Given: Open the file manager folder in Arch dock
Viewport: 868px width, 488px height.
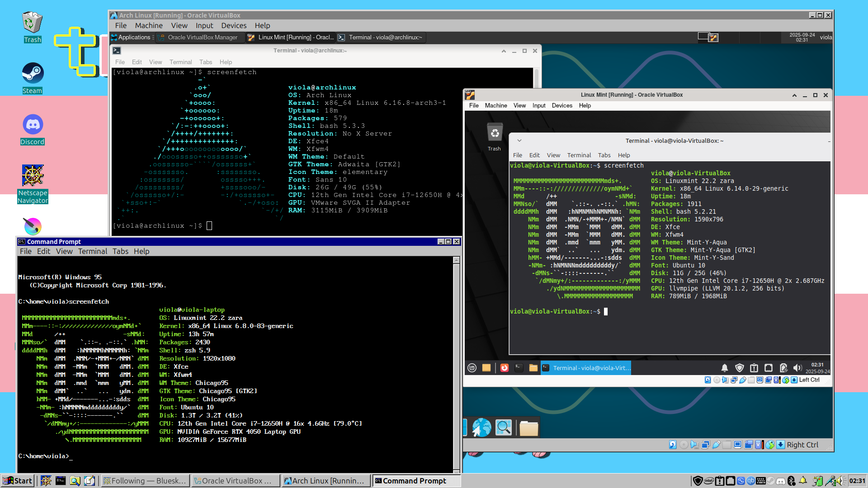Looking at the screenshot, I should (528, 428).
